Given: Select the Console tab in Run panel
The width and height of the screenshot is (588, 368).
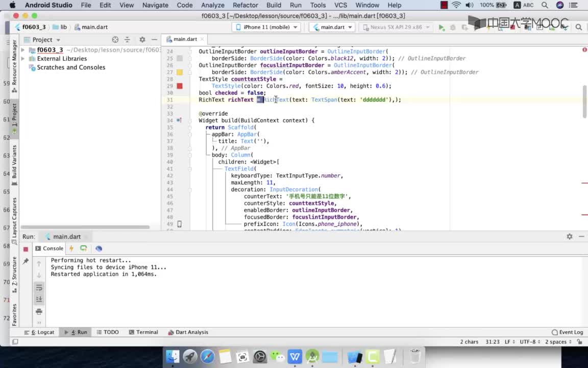Looking at the screenshot, I should [49, 248].
